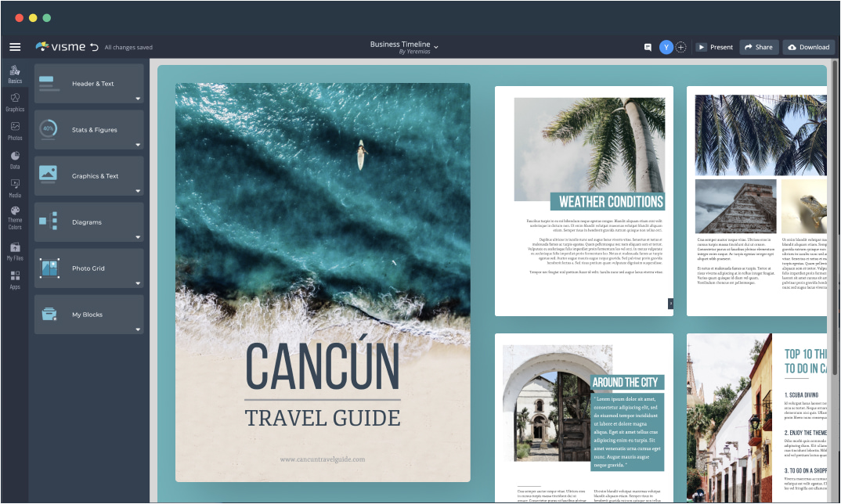
Task: Click the undo arrow icon
Action: 95,47
